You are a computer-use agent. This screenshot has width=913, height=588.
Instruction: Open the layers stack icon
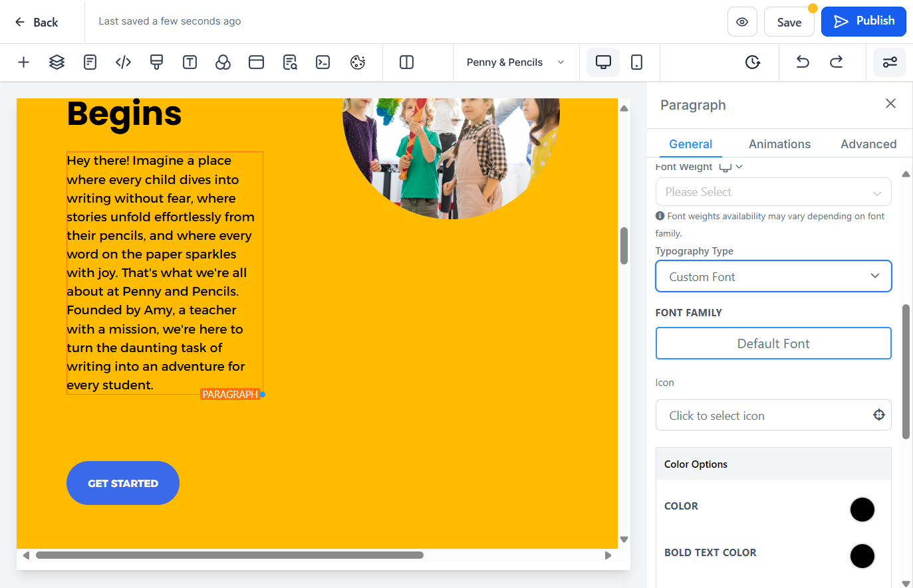(x=57, y=62)
